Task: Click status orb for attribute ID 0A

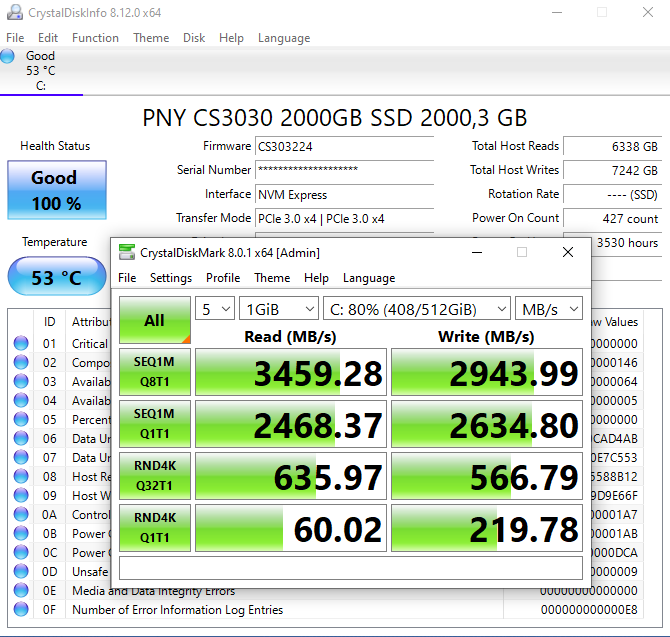Action: click(x=21, y=514)
